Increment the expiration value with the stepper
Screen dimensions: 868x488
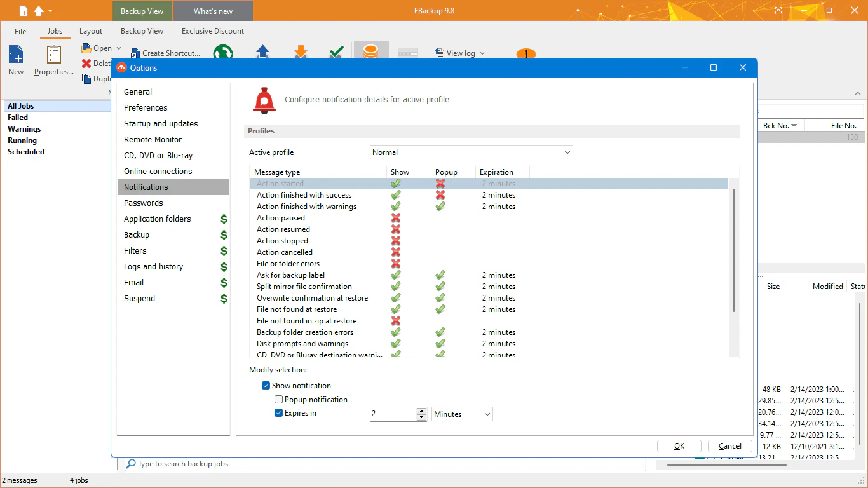(x=421, y=410)
